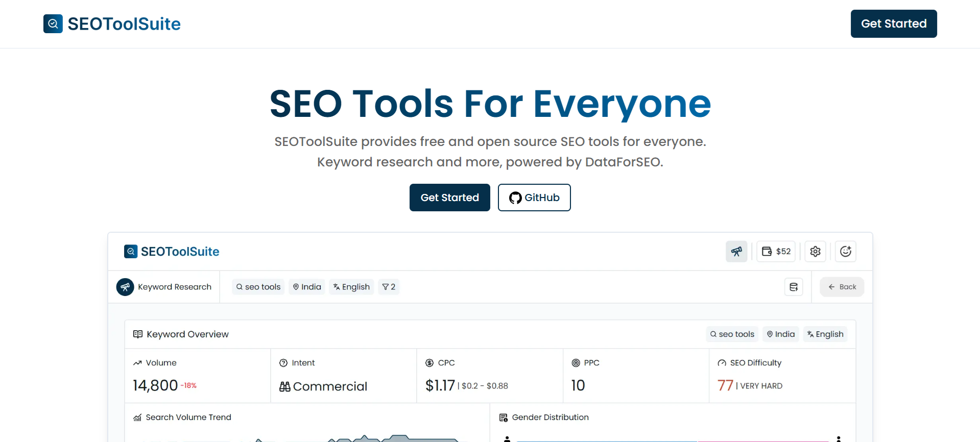Select the Keyword Research tab
This screenshot has height=442, width=980.
[x=164, y=286]
